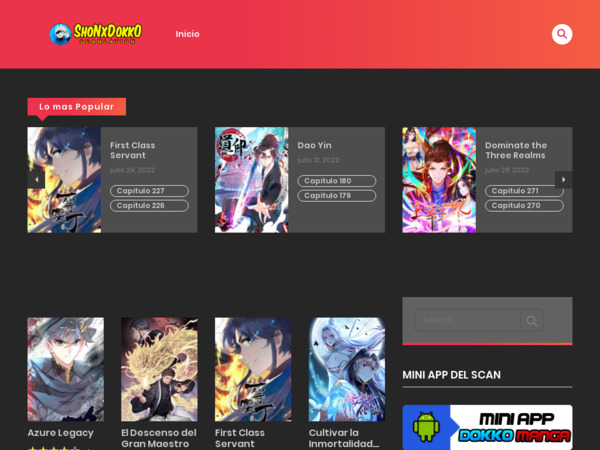Open Azure Legacy cover thumbnail

click(65, 369)
